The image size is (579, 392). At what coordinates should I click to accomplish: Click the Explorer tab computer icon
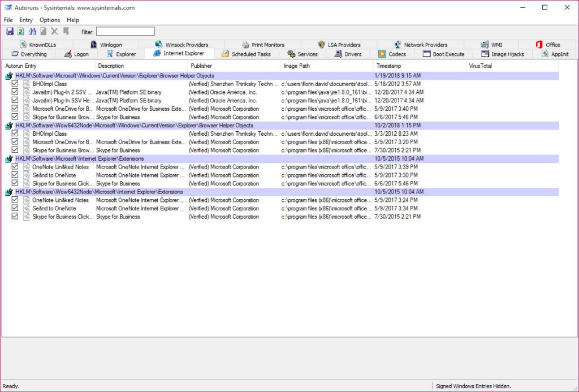(110, 54)
